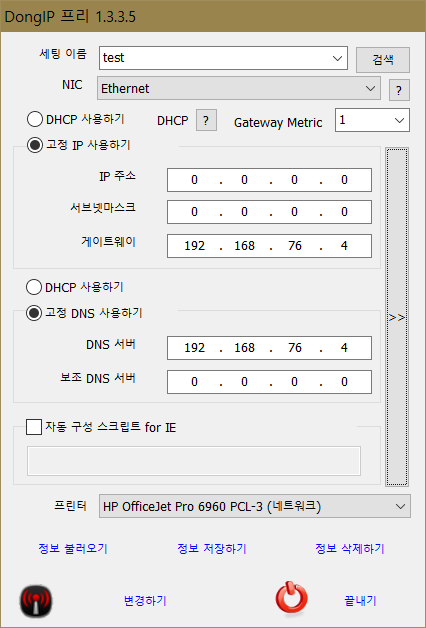Select the 고정 DNS 사용하기 radio button
Screen dimensions: 426x628
pos(34,313)
